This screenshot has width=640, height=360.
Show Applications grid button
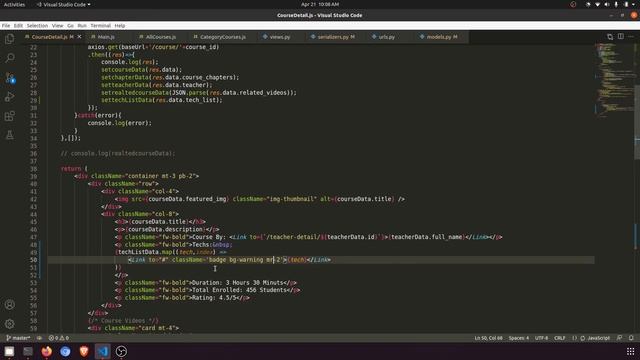631,351
